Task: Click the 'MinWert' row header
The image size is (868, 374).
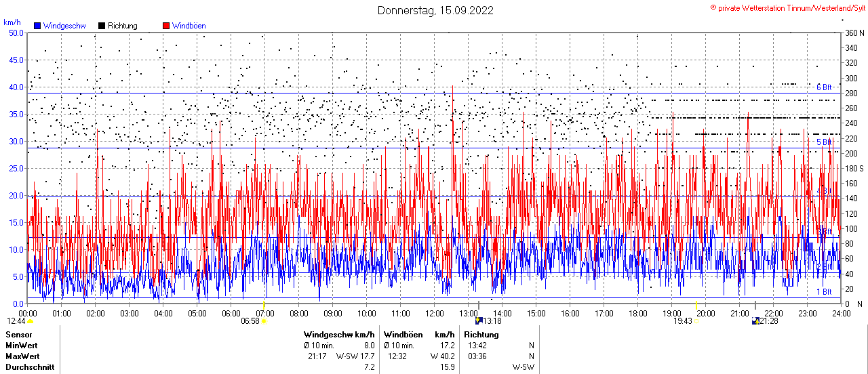Action: 22,346
